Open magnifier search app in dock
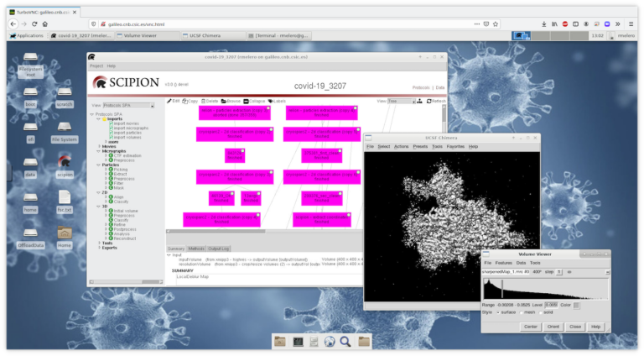644x356 pixels. 345,341
